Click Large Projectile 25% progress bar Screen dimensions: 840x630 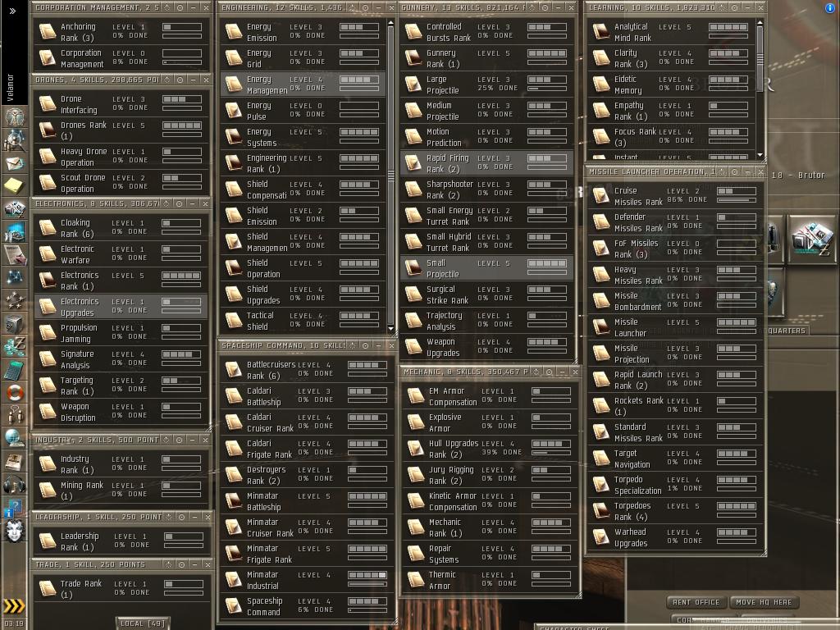pyautogui.click(x=547, y=89)
